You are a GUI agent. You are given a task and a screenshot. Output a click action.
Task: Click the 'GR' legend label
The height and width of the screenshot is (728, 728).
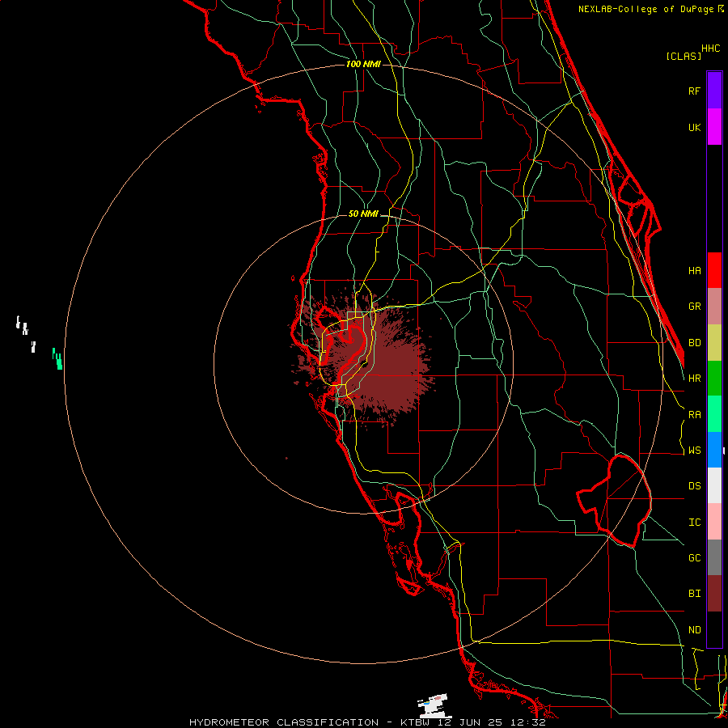694,307
